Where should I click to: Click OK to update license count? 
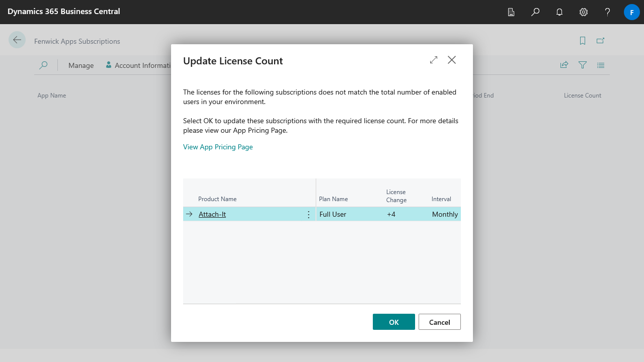[x=393, y=322]
